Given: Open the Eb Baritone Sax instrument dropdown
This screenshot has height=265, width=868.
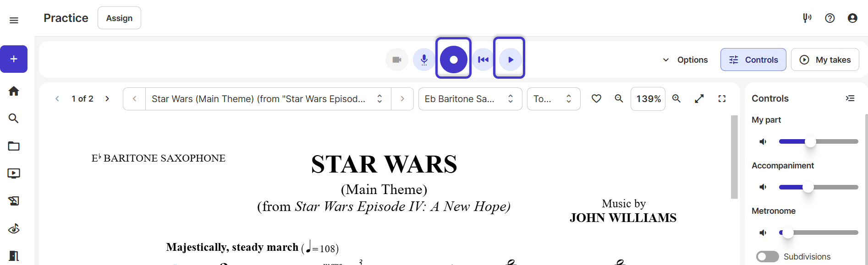Looking at the screenshot, I should (x=470, y=99).
